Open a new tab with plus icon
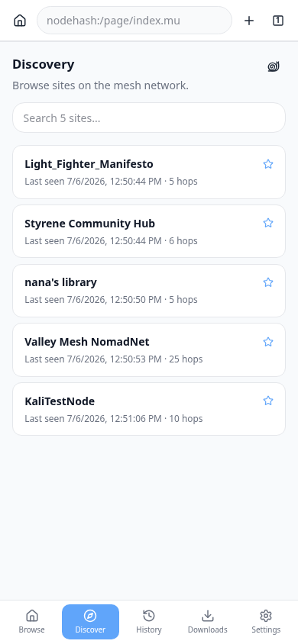Viewport: 298px width, 644px height. [248, 21]
